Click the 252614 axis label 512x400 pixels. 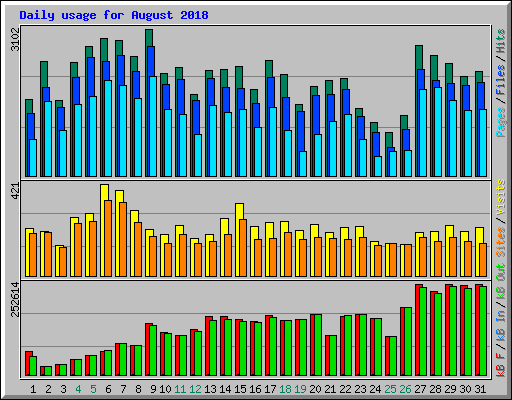[15, 299]
